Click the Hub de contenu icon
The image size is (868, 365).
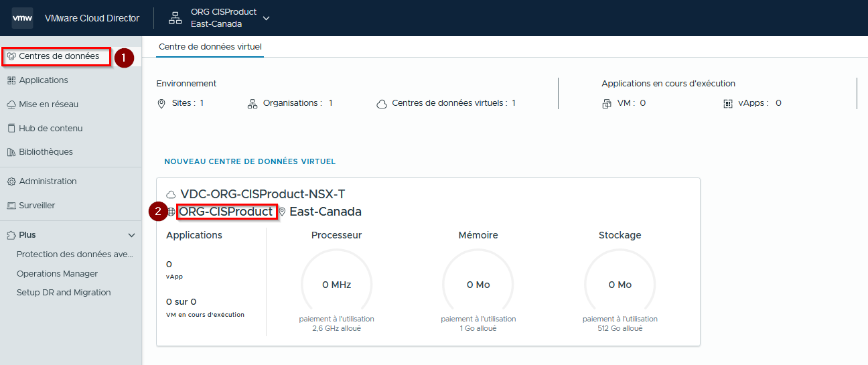(x=11, y=128)
